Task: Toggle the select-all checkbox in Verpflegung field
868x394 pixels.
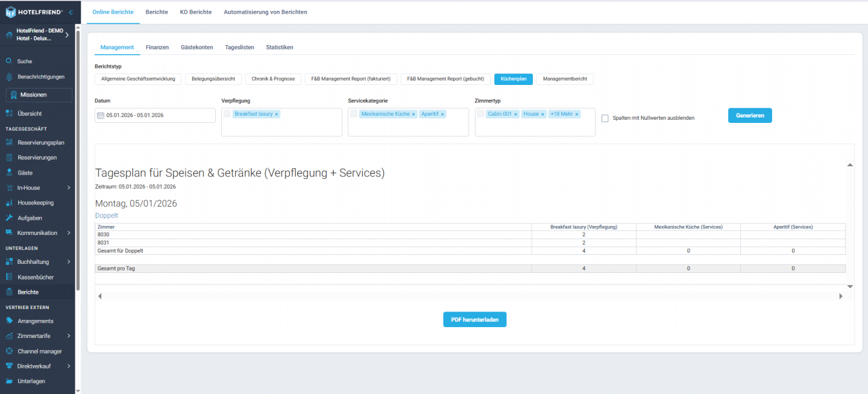Action: click(227, 114)
